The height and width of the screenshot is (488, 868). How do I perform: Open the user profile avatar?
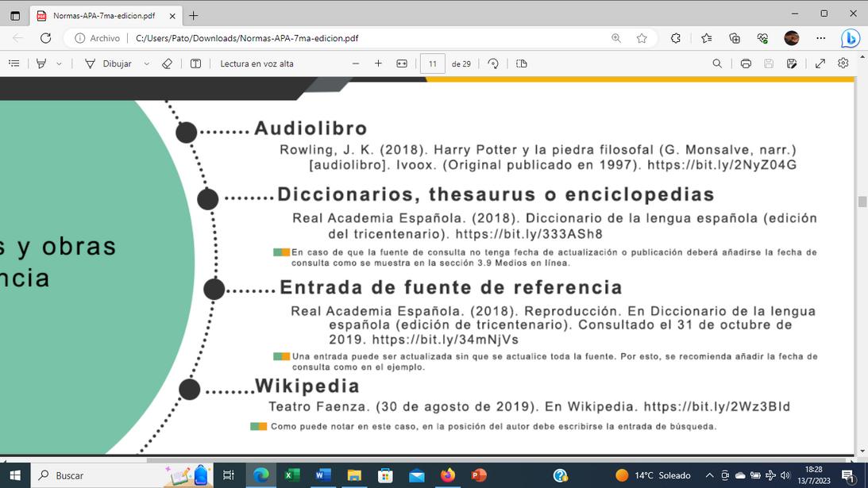(x=792, y=37)
